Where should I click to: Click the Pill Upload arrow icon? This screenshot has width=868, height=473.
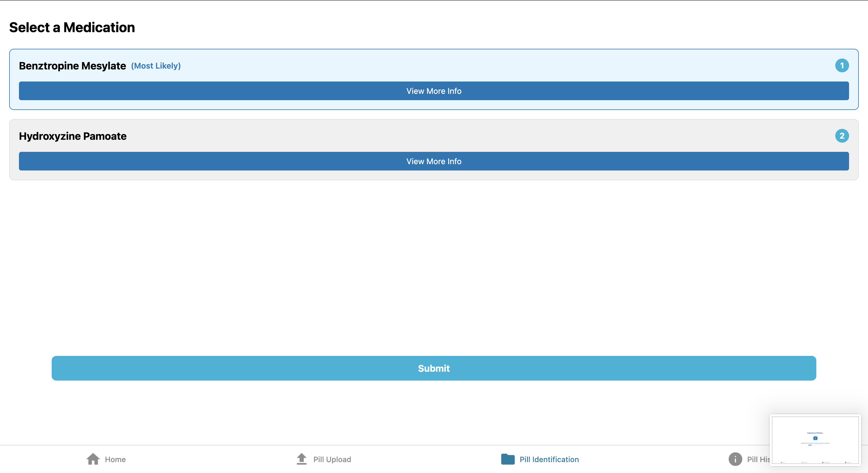302,459
